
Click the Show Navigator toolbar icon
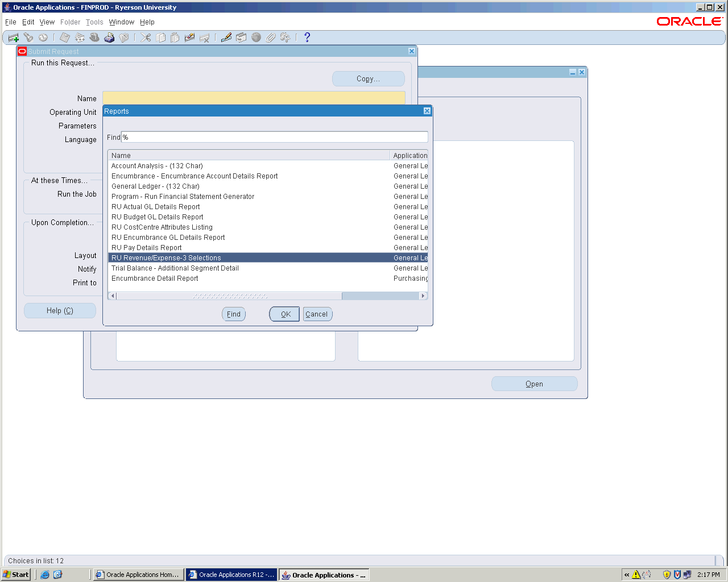click(x=43, y=38)
